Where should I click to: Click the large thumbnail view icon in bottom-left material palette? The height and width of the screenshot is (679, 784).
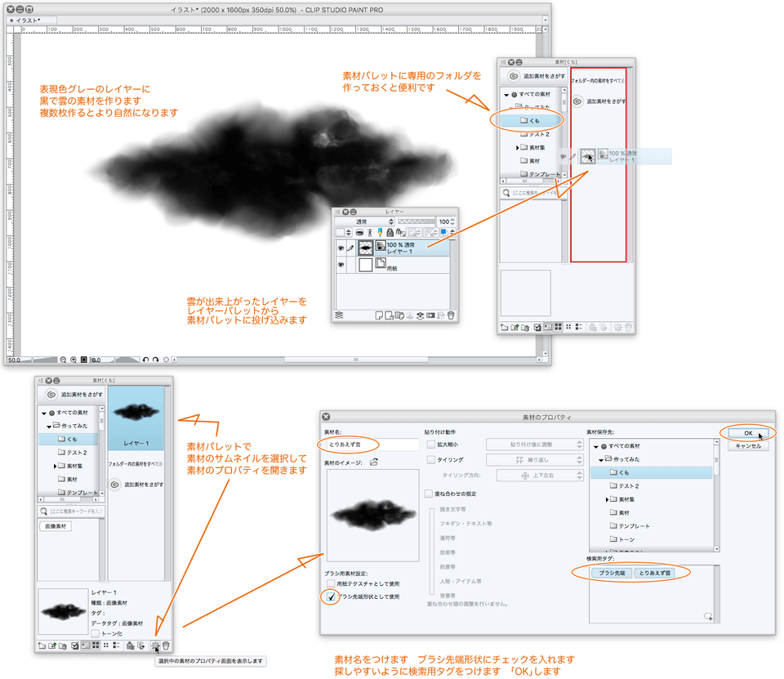[95, 645]
